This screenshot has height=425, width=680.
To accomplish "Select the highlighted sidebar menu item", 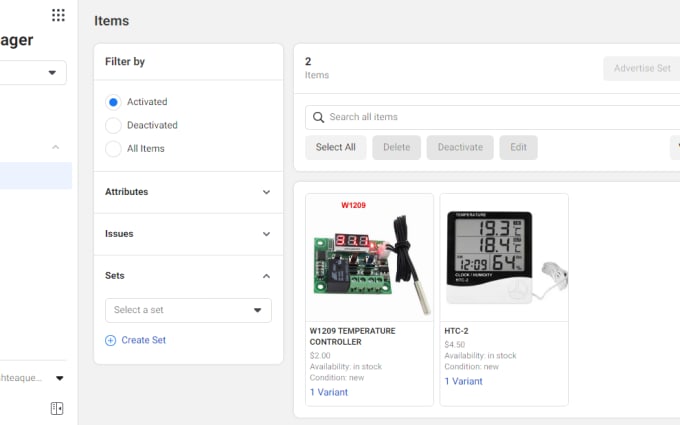I will click(36, 176).
